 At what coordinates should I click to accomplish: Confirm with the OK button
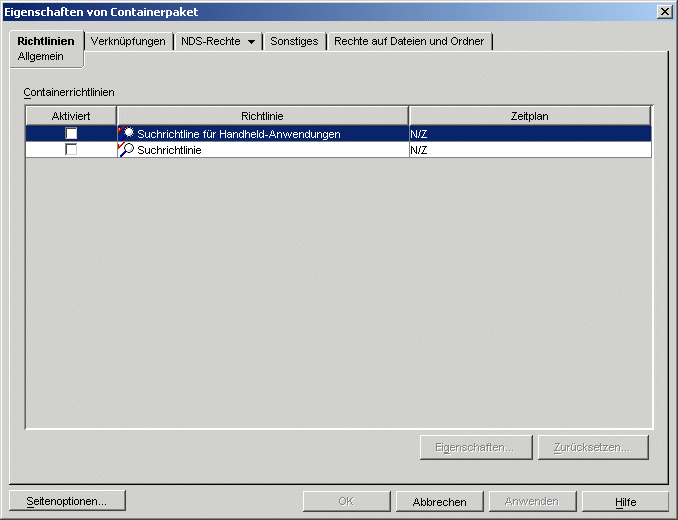346,501
